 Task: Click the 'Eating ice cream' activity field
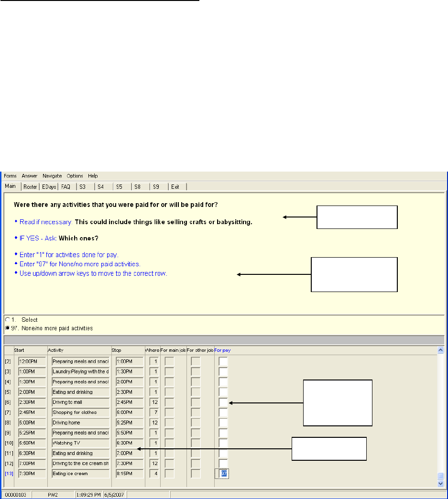point(80,474)
